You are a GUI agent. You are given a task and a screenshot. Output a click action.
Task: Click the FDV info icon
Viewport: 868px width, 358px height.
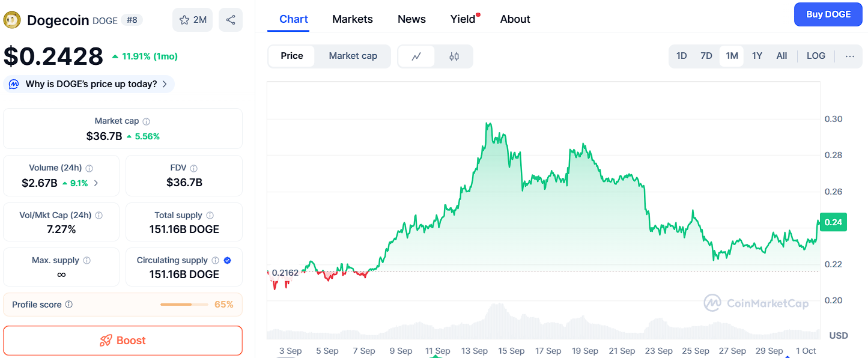pos(193,168)
